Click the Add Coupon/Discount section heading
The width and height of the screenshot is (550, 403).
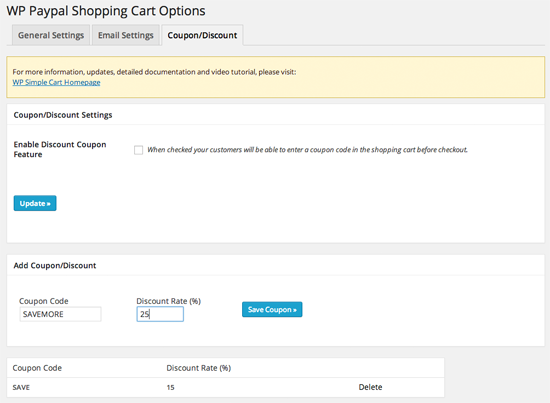point(55,266)
